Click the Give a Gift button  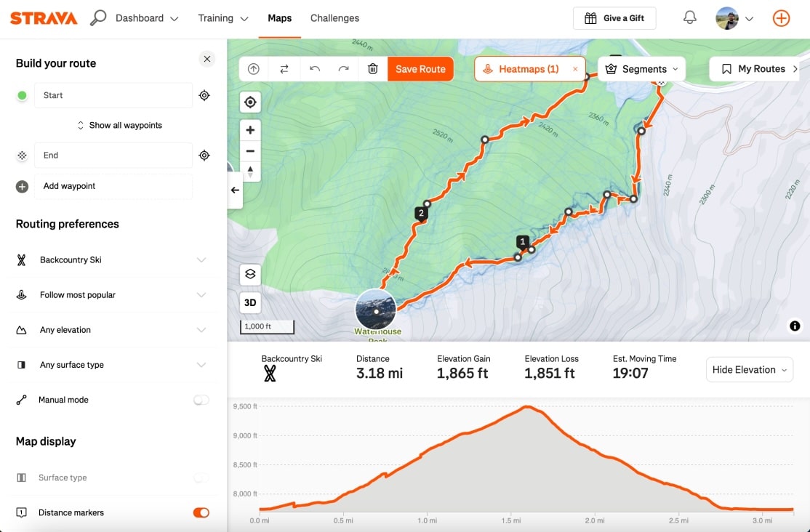coord(614,18)
